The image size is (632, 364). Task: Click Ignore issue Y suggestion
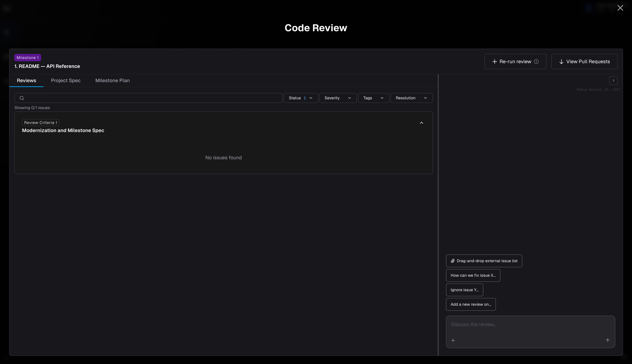[x=464, y=290]
